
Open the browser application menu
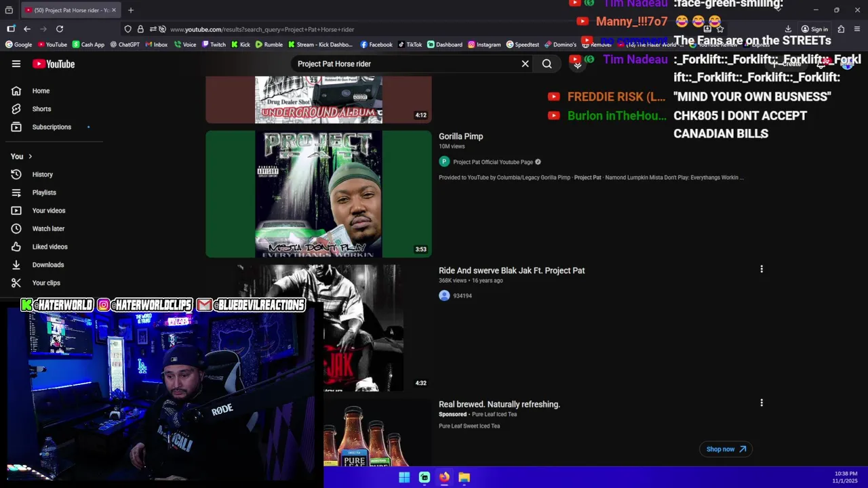pos(857,29)
